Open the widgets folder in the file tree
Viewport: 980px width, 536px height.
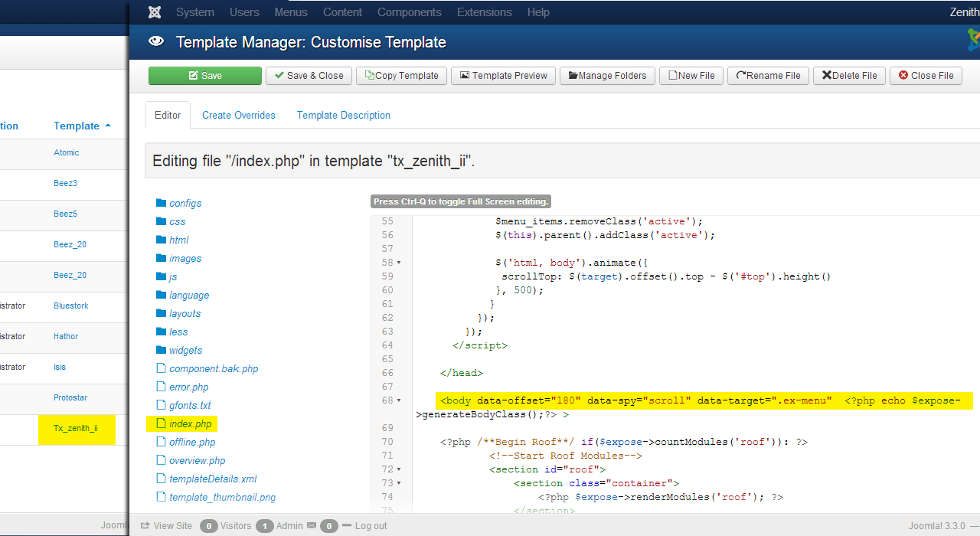pyautogui.click(x=183, y=350)
